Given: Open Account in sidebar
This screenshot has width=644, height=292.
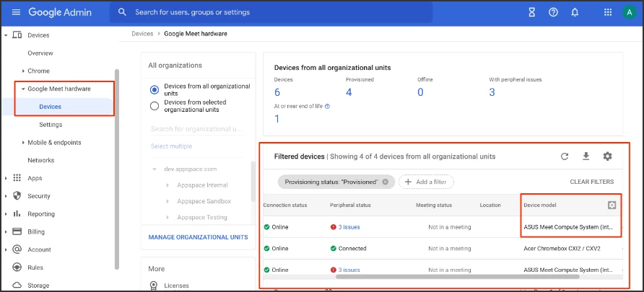Looking at the screenshot, I should tap(39, 249).
